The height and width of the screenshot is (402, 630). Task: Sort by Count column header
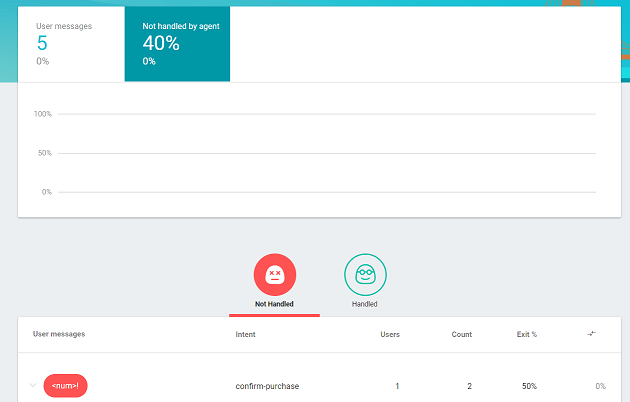point(462,334)
